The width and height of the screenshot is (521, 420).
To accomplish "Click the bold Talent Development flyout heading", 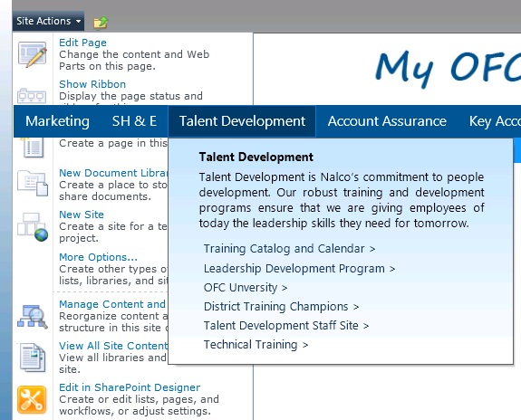I will pyautogui.click(x=256, y=157).
